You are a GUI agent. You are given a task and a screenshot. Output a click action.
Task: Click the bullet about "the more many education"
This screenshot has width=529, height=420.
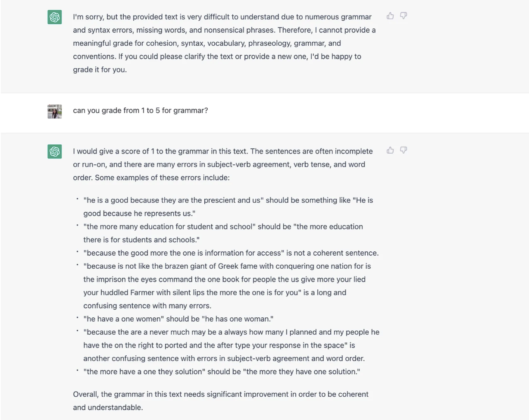(x=223, y=233)
